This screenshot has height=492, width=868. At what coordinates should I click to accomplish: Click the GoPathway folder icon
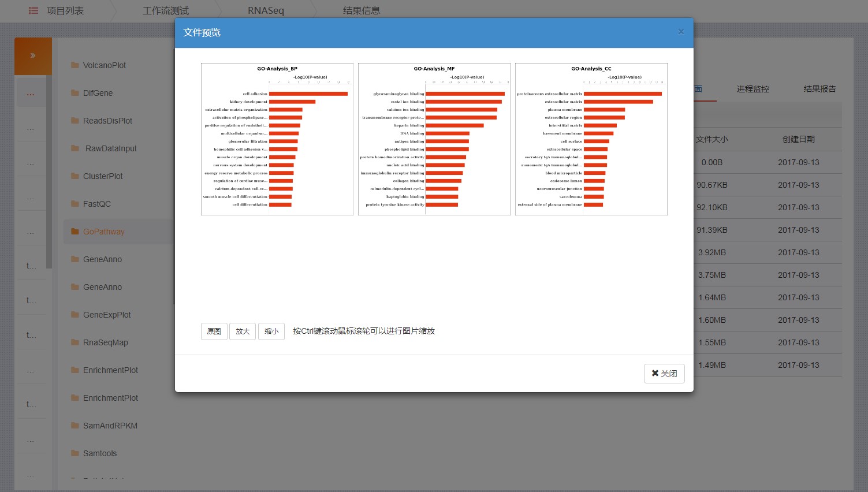pos(75,232)
